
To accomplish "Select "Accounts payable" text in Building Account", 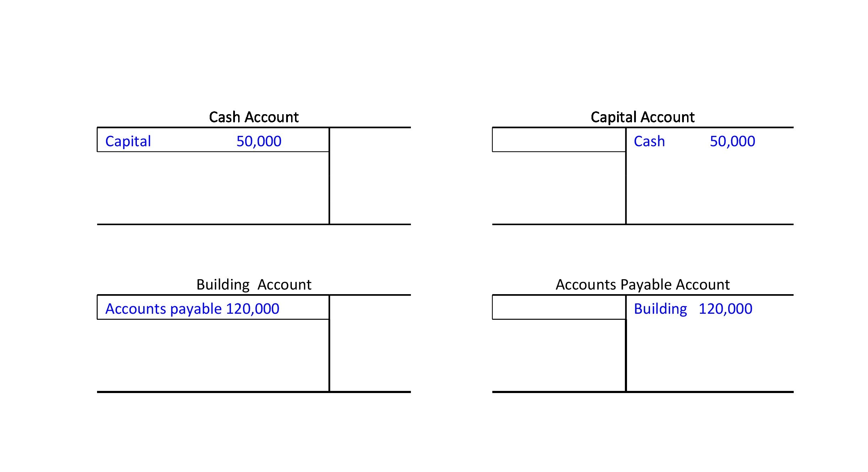I will click(x=164, y=309).
